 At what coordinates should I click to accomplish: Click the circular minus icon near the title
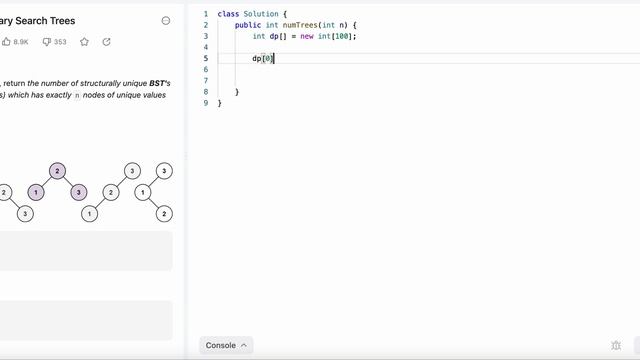[166, 21]
